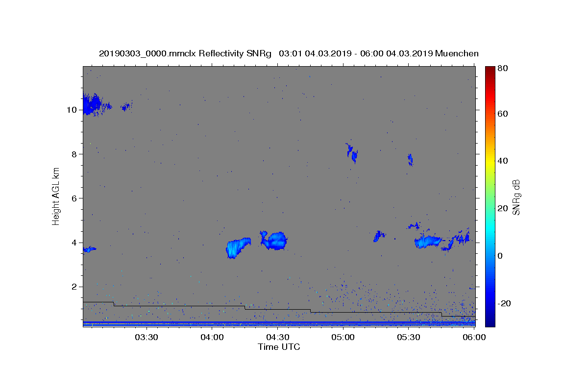The image size is (588, 392).
Task: Click the green middle section of colorbar
Action: pyautogui.click(x=490, y=196)
